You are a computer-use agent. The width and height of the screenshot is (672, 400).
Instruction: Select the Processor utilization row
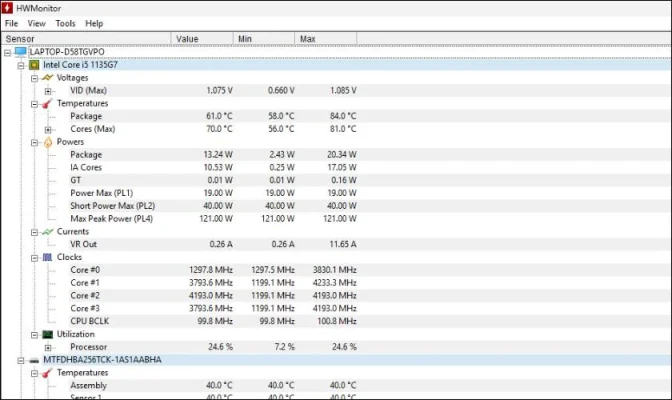(x=88, y=347)
